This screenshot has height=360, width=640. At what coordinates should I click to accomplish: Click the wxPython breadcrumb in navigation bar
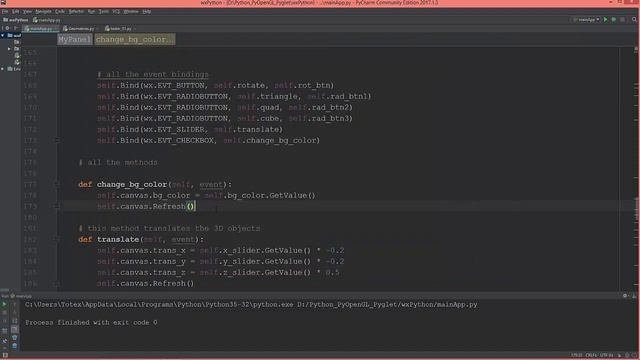(16, 20)
